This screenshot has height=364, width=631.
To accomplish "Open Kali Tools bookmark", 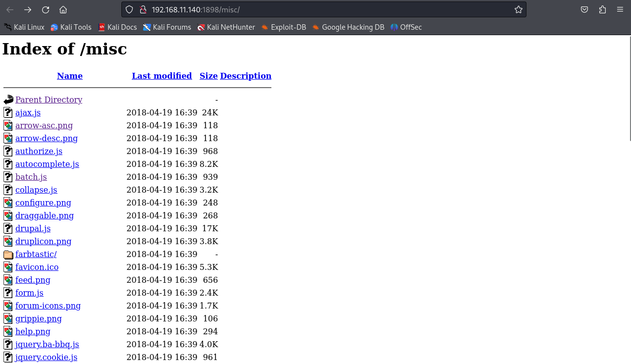I will (x=71, y=27).
